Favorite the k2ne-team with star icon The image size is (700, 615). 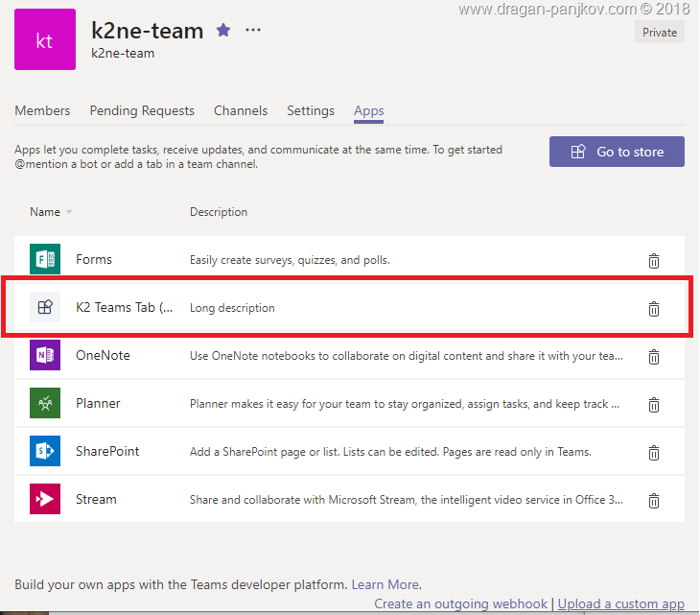223,30
